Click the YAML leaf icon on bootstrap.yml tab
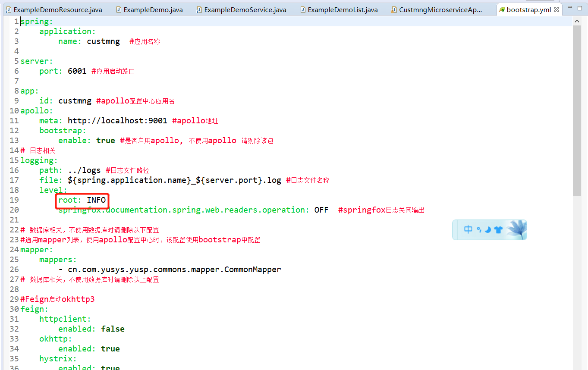 click(x=502, y=9)
